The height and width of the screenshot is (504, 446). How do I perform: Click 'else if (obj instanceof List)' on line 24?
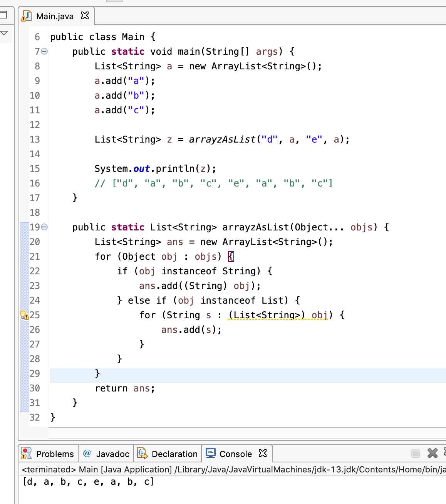click(208, 301)
